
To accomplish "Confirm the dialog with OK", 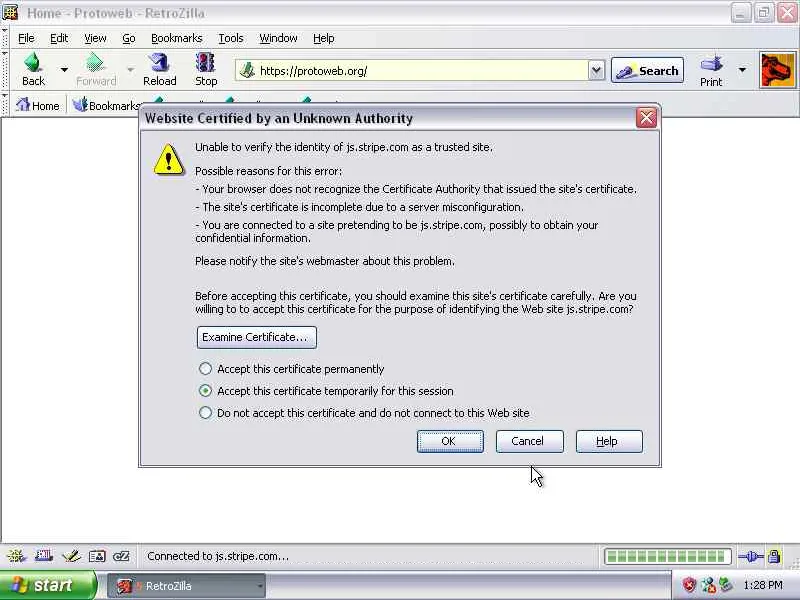I will pos(450,441).
